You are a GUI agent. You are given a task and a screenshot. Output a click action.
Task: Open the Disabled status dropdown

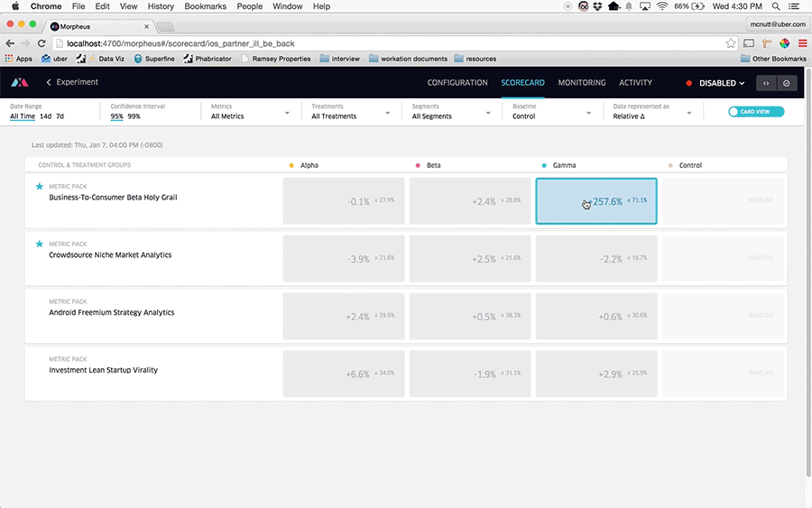[716, 83]
